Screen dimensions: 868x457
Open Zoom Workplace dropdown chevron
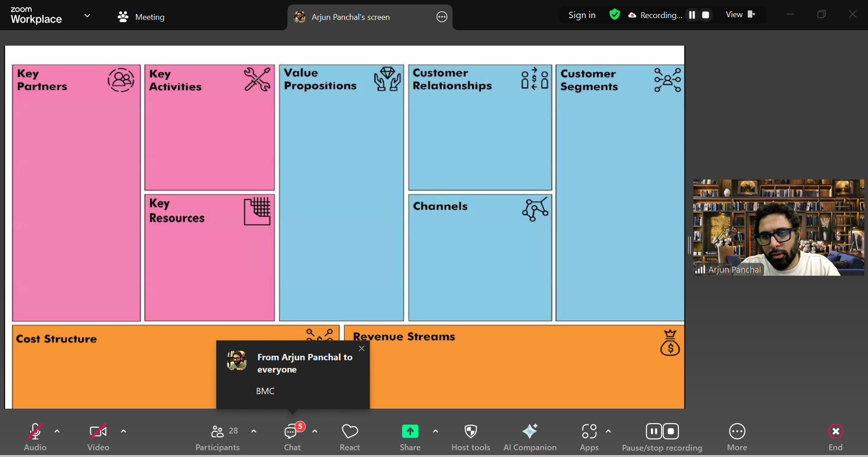point(87,16)
